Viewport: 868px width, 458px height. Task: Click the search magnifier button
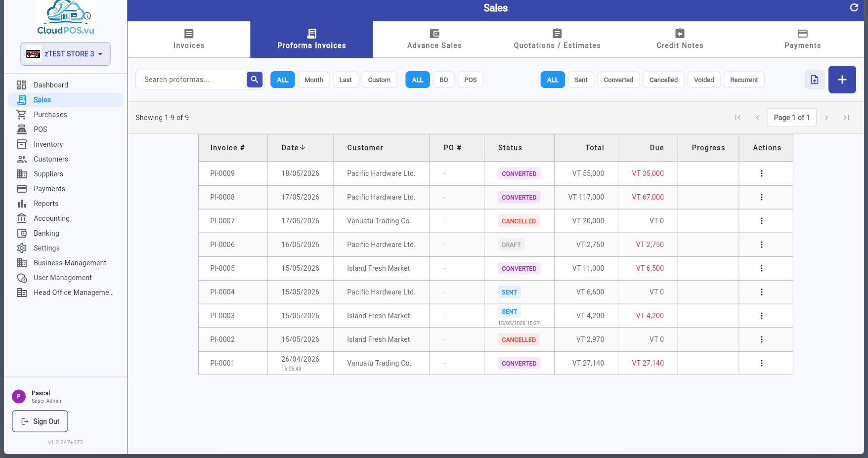pos(255,80)
